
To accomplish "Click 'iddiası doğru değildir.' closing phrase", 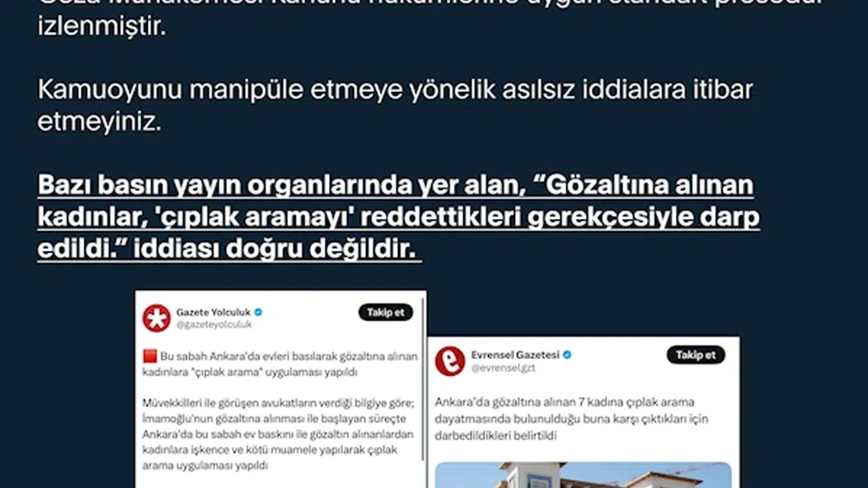I will (x=277, y=249).
